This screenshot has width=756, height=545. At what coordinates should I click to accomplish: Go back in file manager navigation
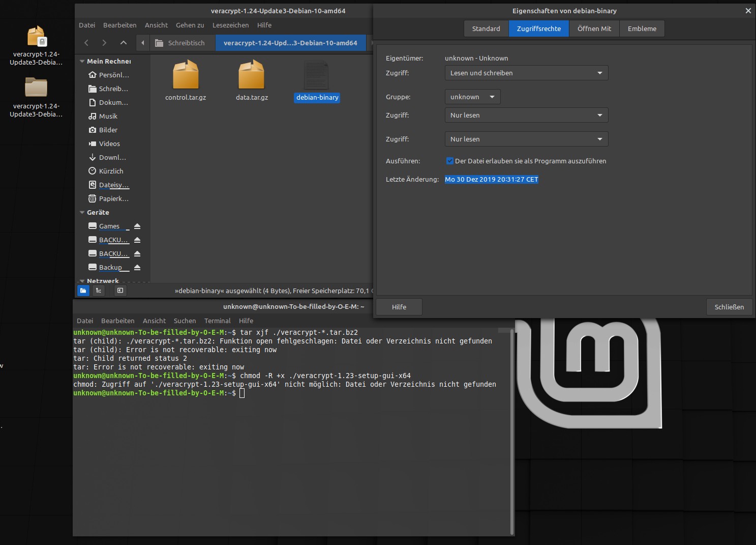point(86,43)
